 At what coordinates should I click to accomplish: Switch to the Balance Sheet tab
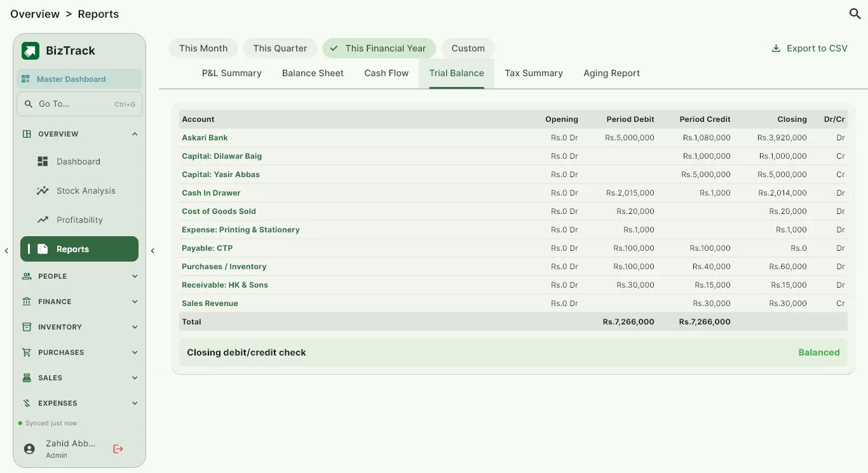pos(313,73)
